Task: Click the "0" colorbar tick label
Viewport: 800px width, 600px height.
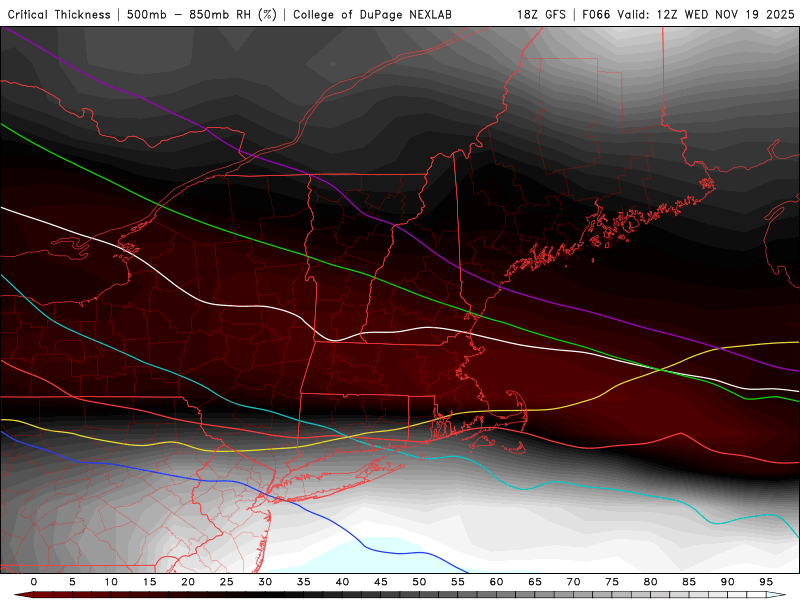Action: coord(34,582)
